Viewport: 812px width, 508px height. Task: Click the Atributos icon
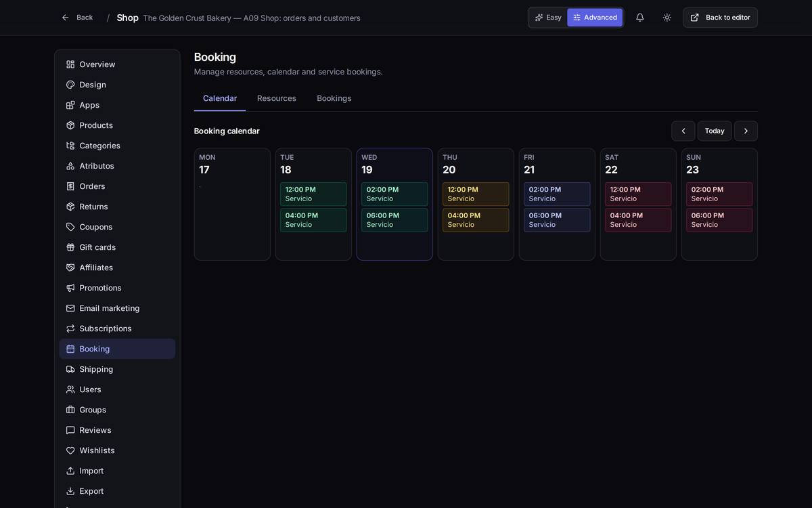pos(70,166)
